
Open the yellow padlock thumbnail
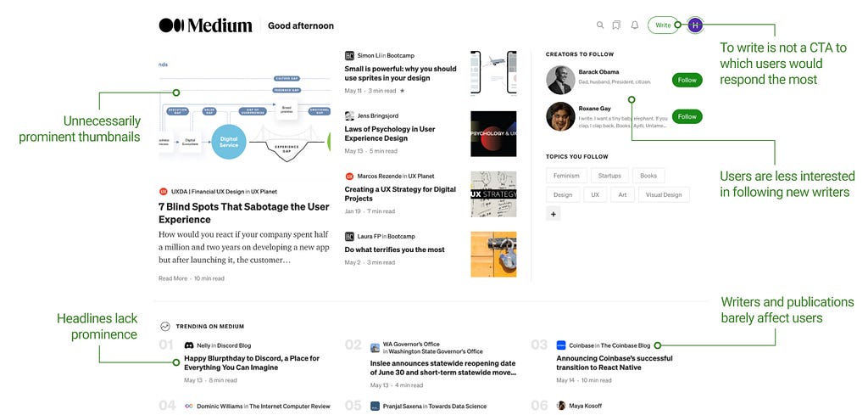(x=493, y=255)
